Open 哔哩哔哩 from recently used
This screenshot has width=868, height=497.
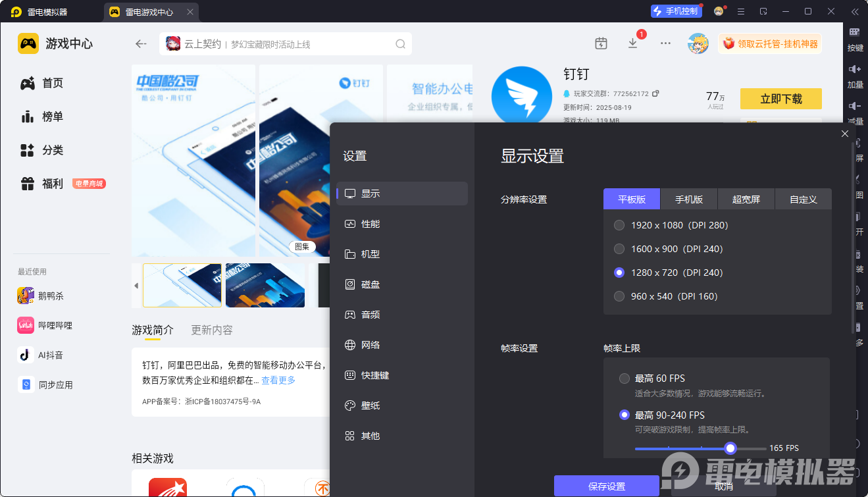click(x=45, y=325)
